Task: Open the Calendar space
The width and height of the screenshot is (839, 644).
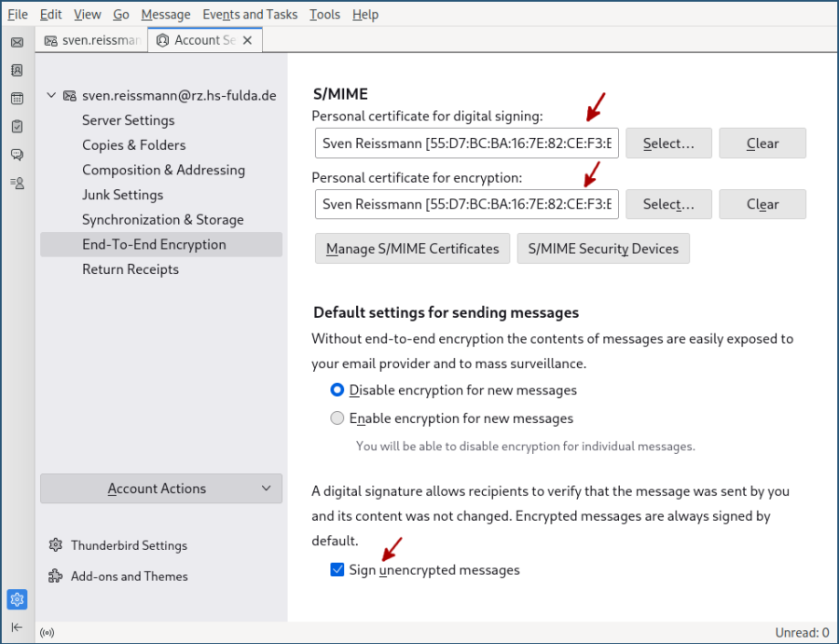Action: [17, 98]
